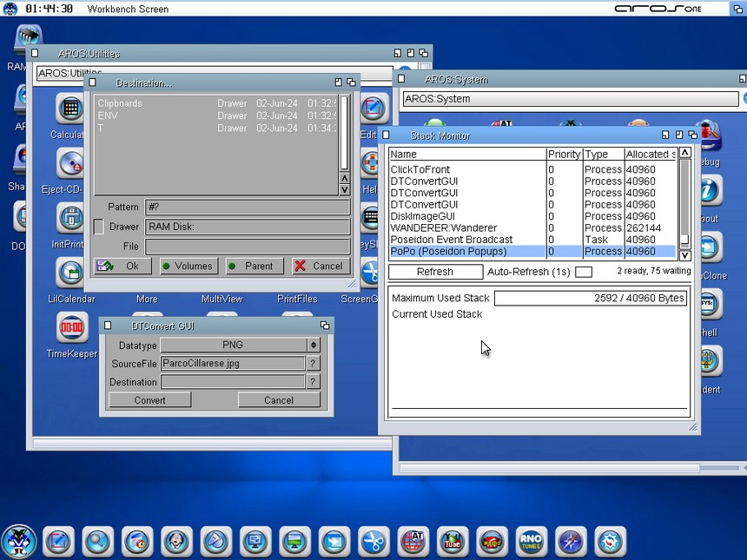Open the LilCalendar icon
The width and height of the screenshot is (747, 560).
[x=70, y=273]
